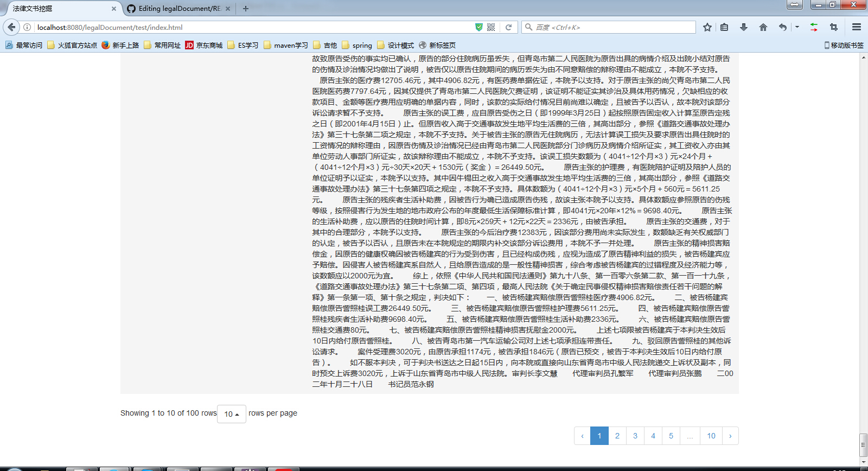Image resolution: width=868 pixels, height=471 pixels.
Task: Go to next page with › arrow
Action: pos(730,436)
